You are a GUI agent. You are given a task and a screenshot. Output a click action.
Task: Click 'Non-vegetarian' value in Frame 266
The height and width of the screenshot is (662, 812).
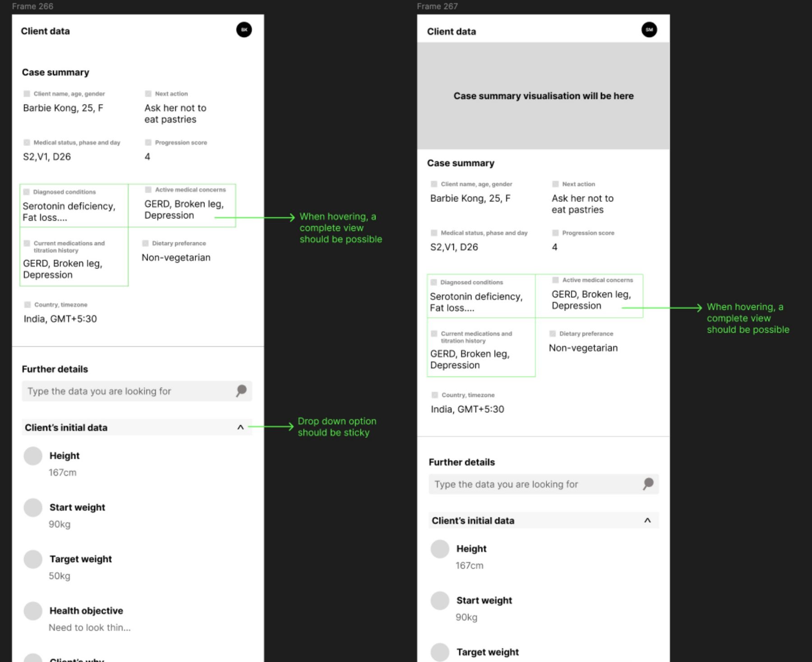pos(176,257)
